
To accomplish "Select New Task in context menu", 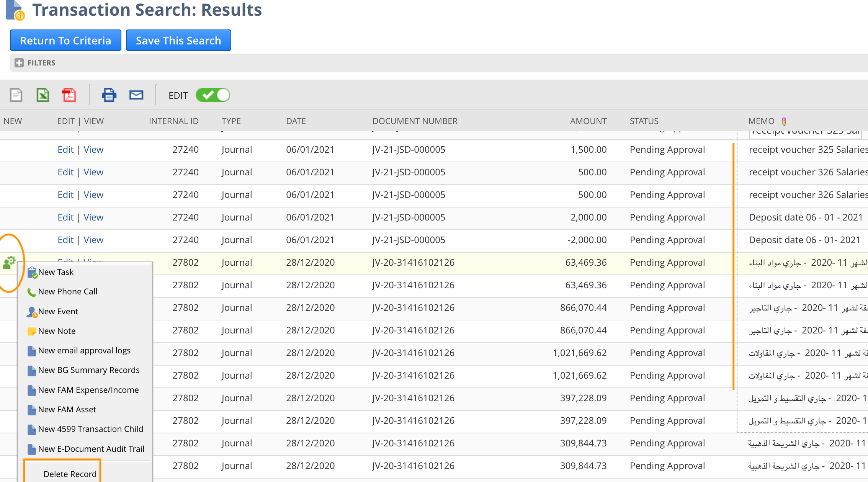I will 56,272.
